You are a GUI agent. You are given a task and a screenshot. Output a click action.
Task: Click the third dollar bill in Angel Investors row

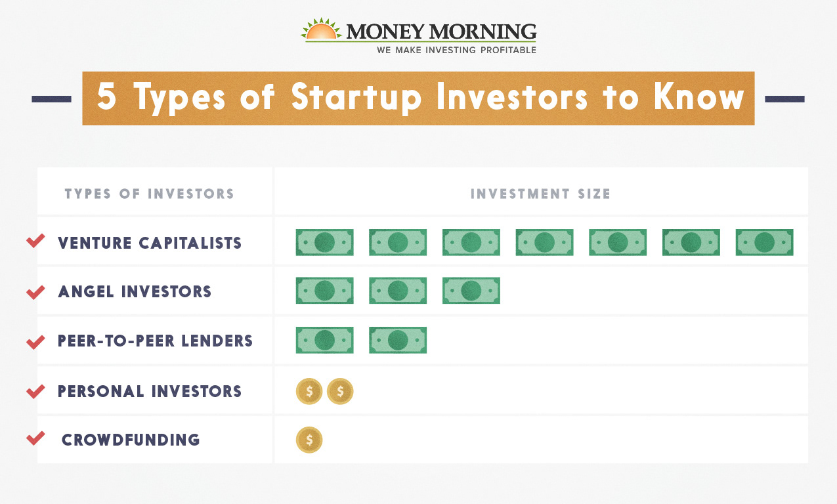pyautogui.click(x=471, y=291)
